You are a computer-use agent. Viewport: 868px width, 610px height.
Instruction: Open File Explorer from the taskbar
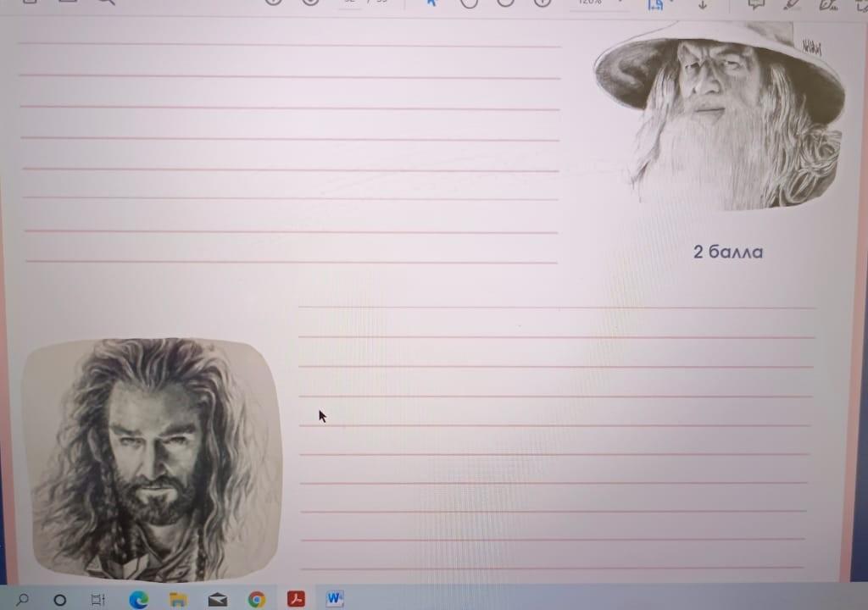click(x=178, y=599)
